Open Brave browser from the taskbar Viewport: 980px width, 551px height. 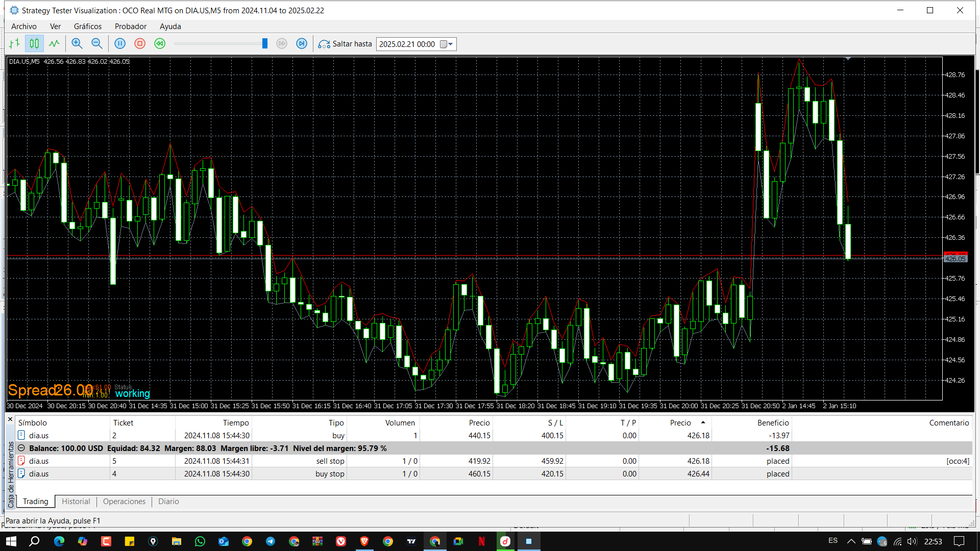pyautogui.click(x=364, y=541)
